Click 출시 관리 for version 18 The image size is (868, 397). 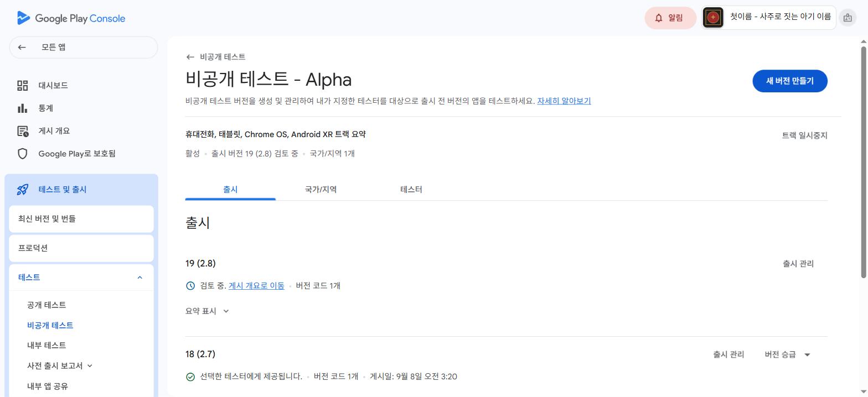point(728,354)
